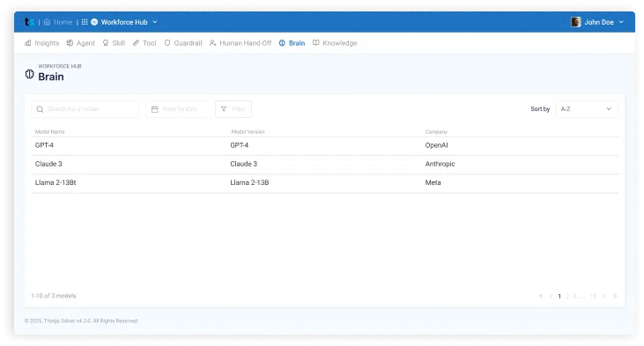Go to previous page arrow

(551, 296)
